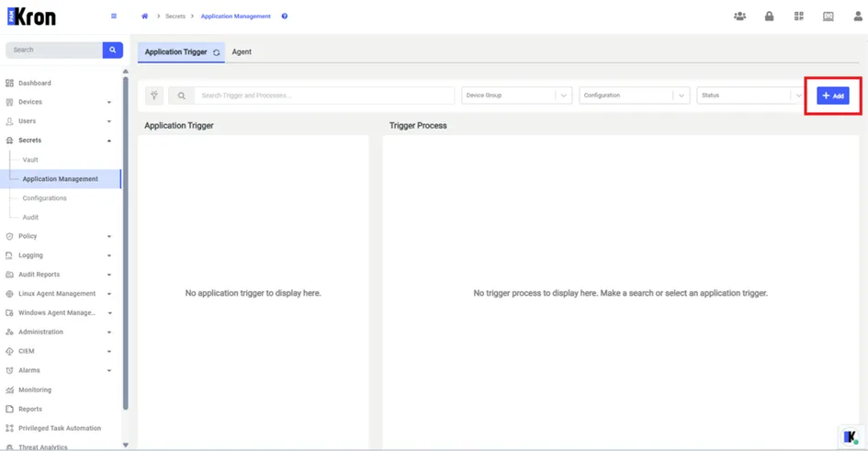
Task: Click the sidebar Search input field
Action: 53,50
